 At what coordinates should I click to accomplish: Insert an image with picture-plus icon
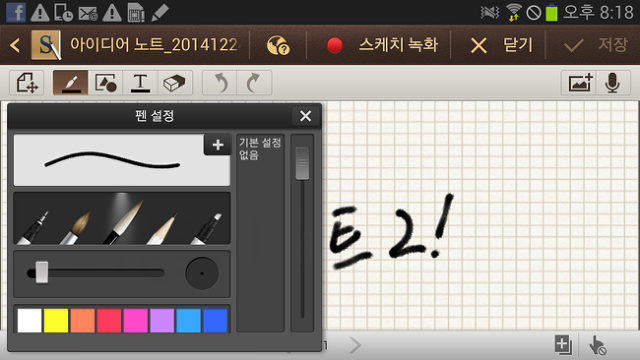[579, 83]
